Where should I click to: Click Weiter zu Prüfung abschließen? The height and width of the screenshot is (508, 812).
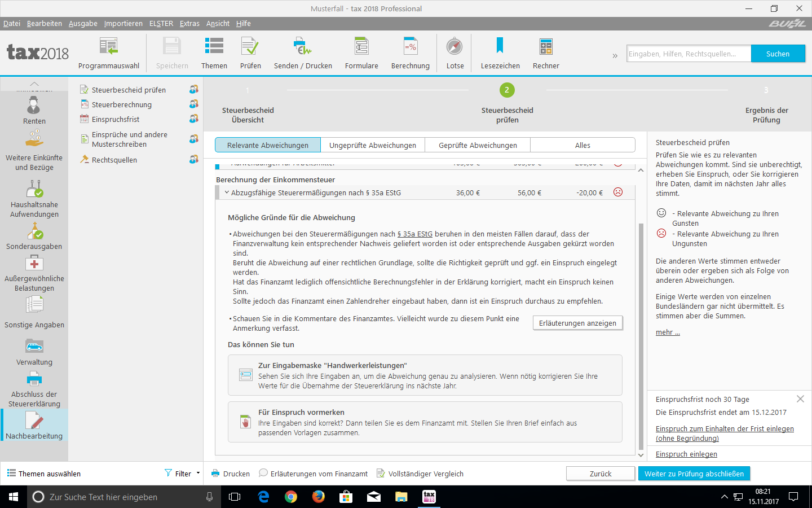tap(694, 474)
